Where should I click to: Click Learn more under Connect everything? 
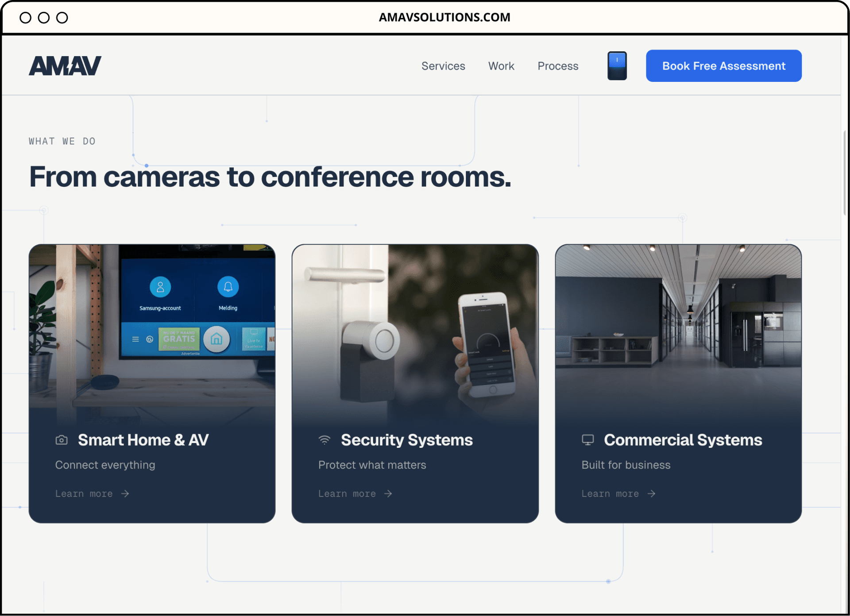click(x=84, y=493)
